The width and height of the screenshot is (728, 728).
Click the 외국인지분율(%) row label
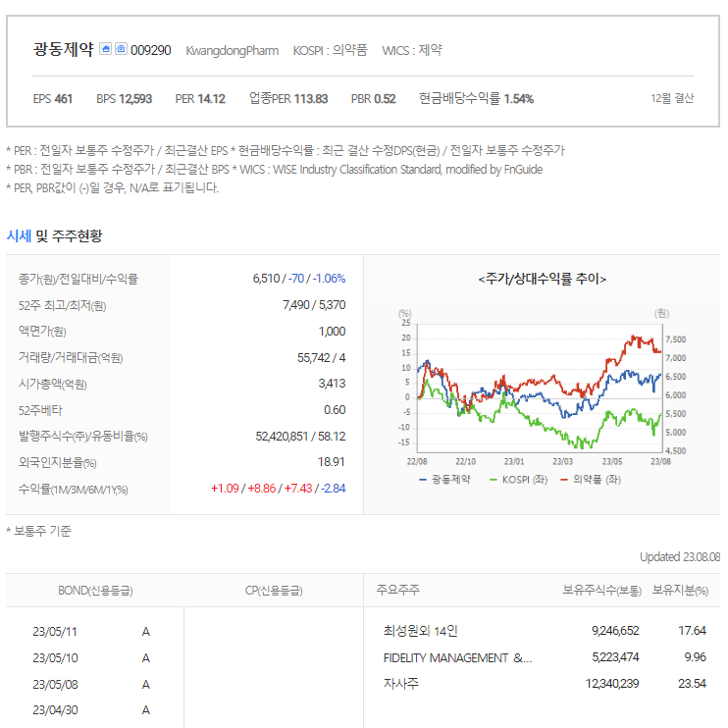pyautogui.click(x=57, y=462)
